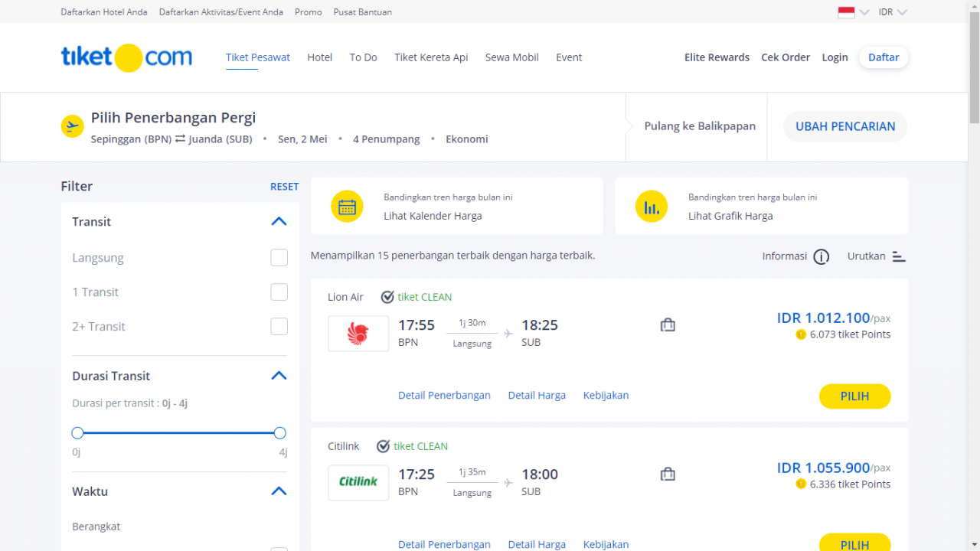Open Detail Penerbangan for Citilink flight
Viewport: 980px width, 551px height.
[444, 544]
